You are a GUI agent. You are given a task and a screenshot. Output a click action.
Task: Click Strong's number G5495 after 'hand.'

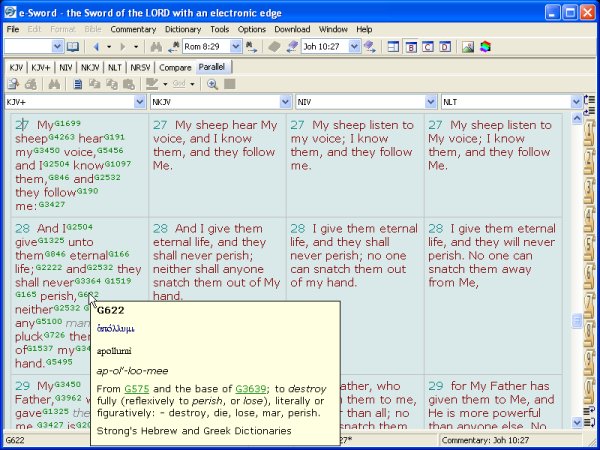[59, 361]
